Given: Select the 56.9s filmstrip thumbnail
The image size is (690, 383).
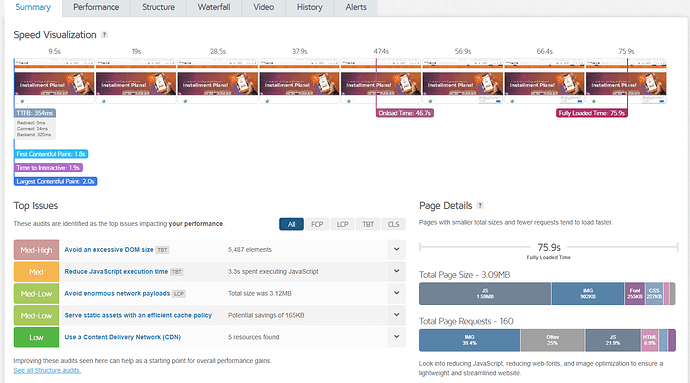Looking at the screenshot, I should pos(462,81).
